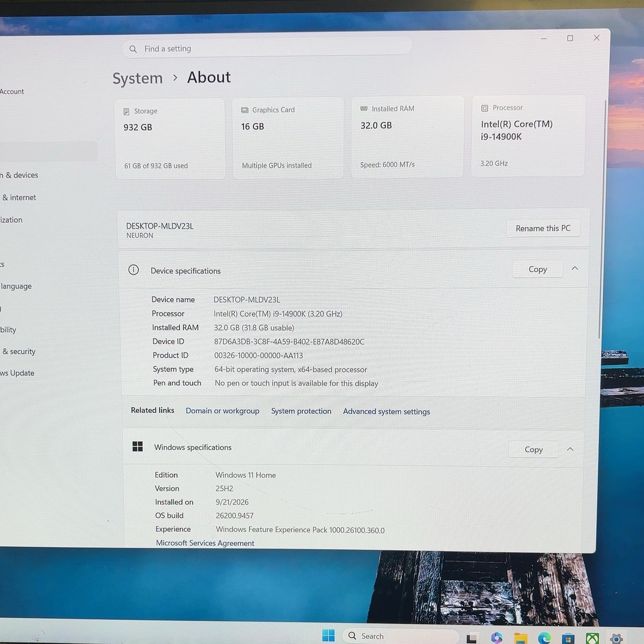Copy the Device specifications
Viewport: 644px width, 644px height.
pos(537,269)
